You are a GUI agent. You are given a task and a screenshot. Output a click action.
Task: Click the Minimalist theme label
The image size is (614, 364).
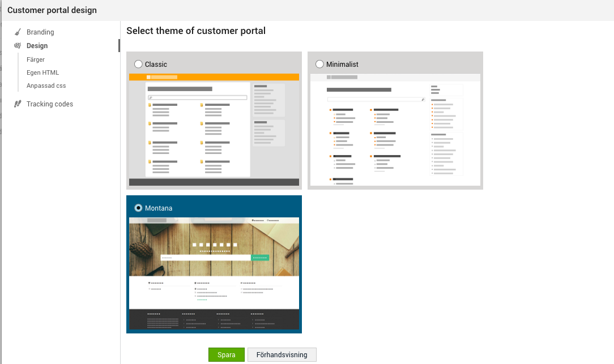click(342, 64)
